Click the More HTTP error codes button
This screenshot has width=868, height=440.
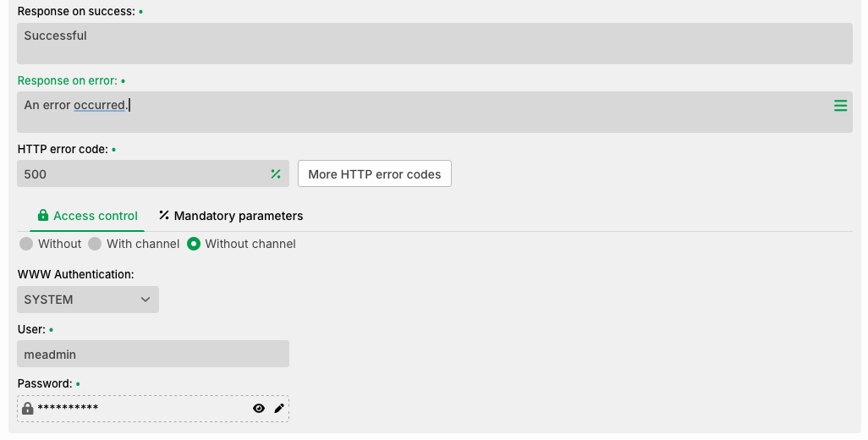coord(375,173)
